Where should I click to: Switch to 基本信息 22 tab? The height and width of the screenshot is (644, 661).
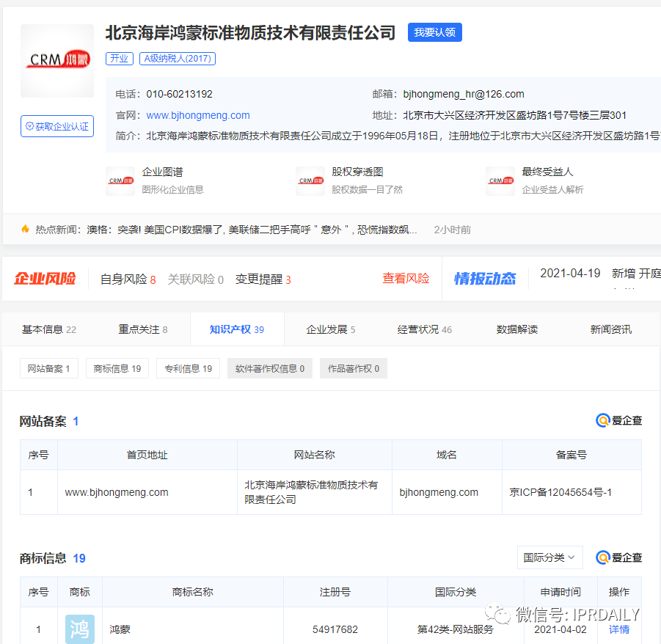[49, 329]
